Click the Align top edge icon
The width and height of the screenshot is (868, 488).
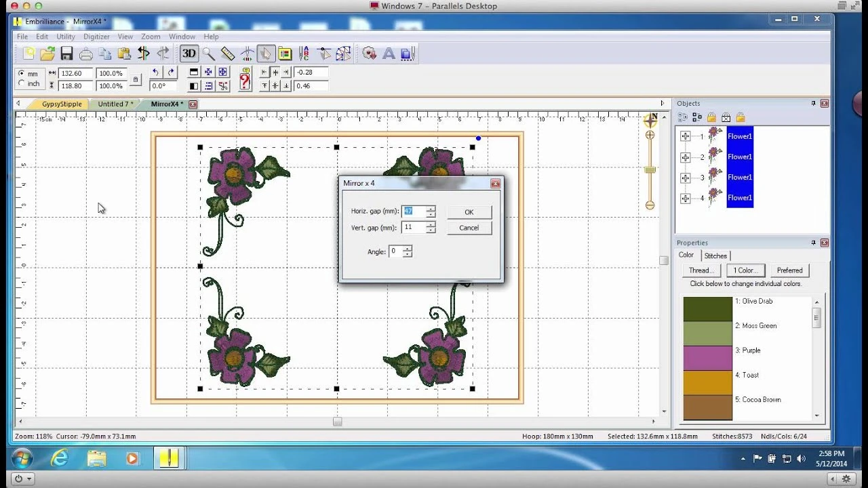[x=264, y=85]
